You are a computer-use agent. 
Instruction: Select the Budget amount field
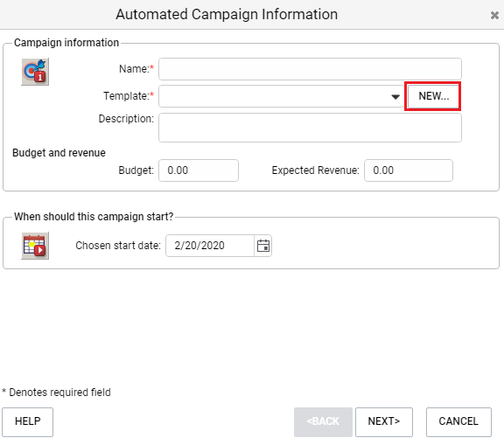pyautogui.click(x=199, y=170)
